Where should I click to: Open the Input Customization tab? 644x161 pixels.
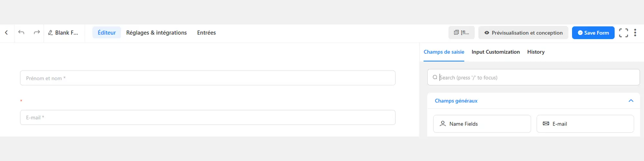pyautogui.click(x=496, y=52)
